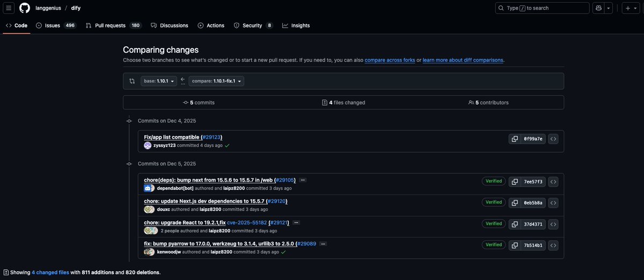Open dependabot[bot] author link
Image resolution: width=644 pixels, height=280 pixels.
click(175, 189)
